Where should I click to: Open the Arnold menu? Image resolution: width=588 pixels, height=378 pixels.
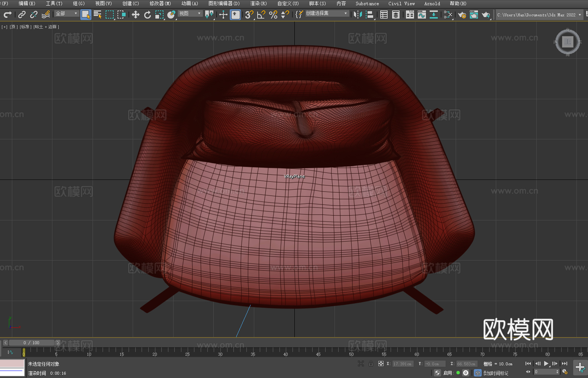[432, 4]
